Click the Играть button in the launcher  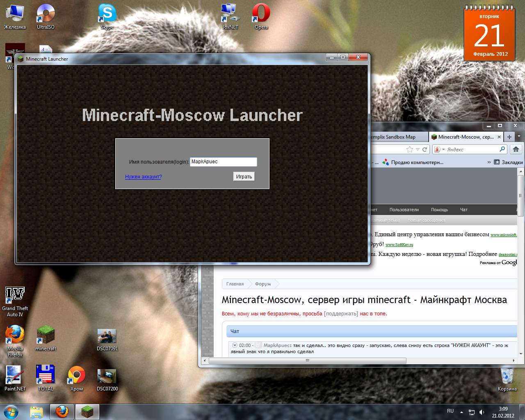point(244,176)
